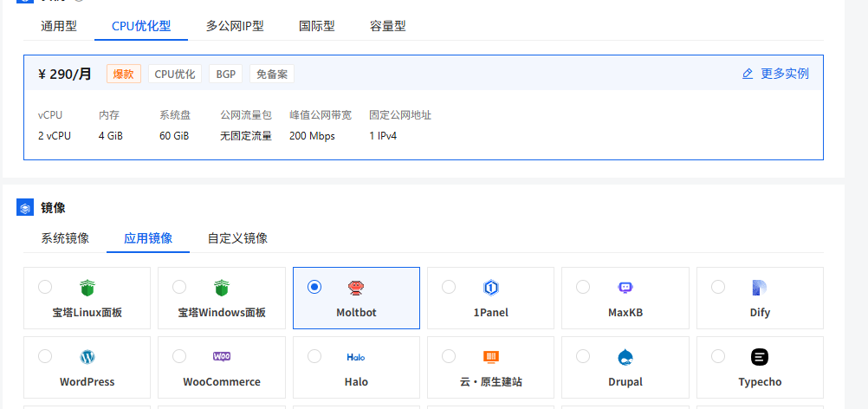Select the 1Panel radio button
Screen dimensions: 868x409
point(449,287)
